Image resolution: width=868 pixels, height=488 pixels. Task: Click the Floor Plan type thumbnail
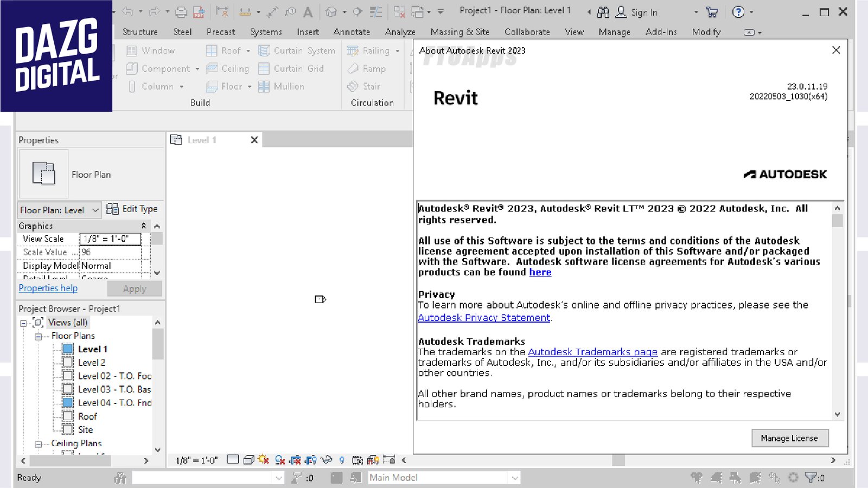[x=44, y=174]
